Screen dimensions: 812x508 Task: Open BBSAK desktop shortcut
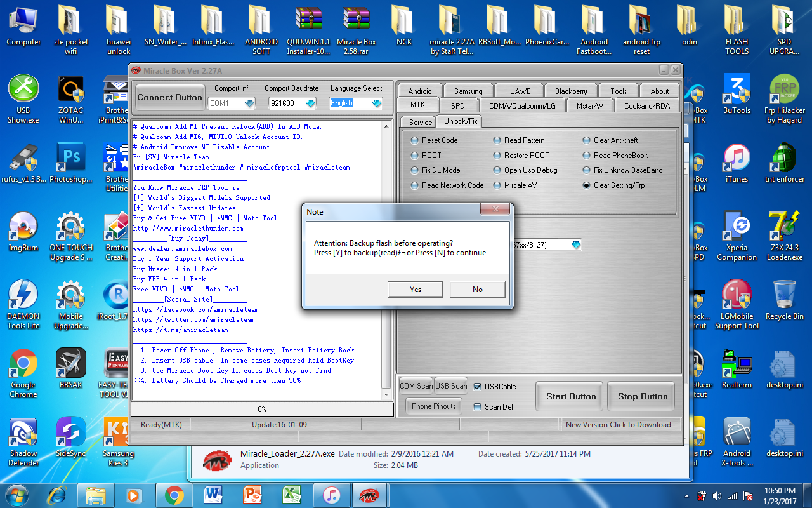pyautogui.click(x=71, y=368)
